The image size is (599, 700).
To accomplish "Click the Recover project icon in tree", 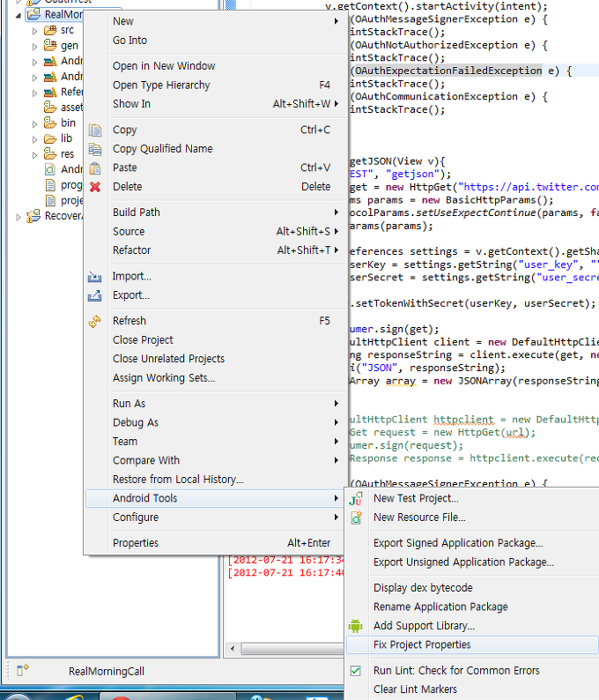I will tap(33, 216).
